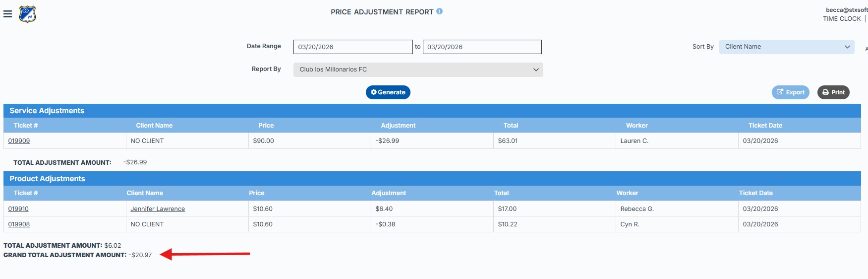Viewport: 868px width, 279px height.
Task: Click the Service Adjustments Adjustment column header
Action: 398,126
